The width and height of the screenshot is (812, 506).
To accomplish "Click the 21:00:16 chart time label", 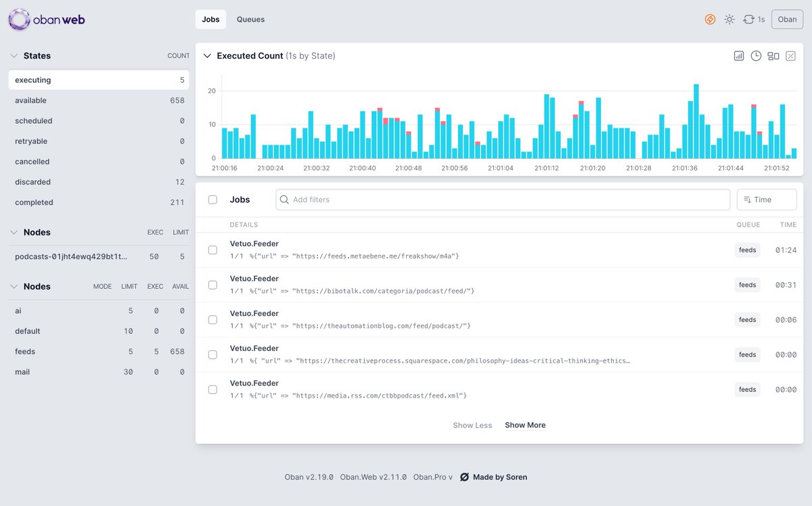I will [x=224, y=168].
